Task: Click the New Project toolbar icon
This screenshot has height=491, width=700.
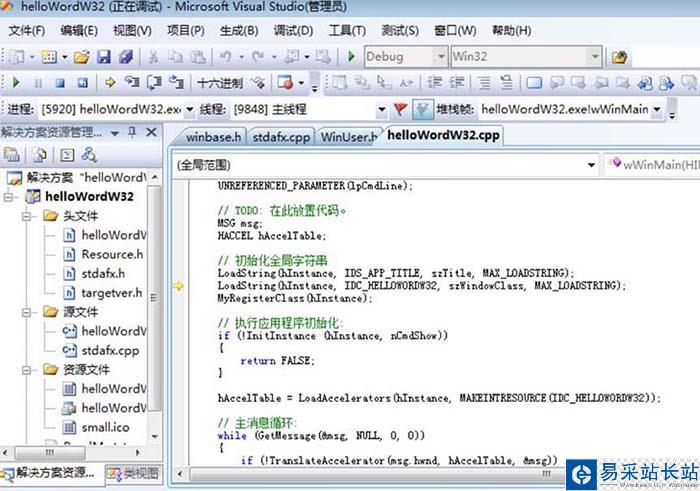Action: [17, 57]
